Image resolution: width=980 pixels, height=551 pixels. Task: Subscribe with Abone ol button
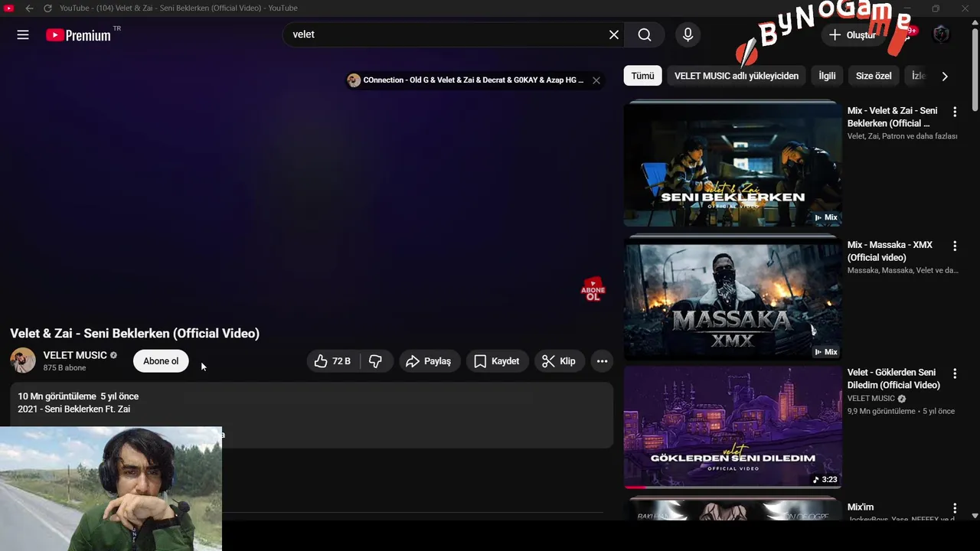point(161,361)
